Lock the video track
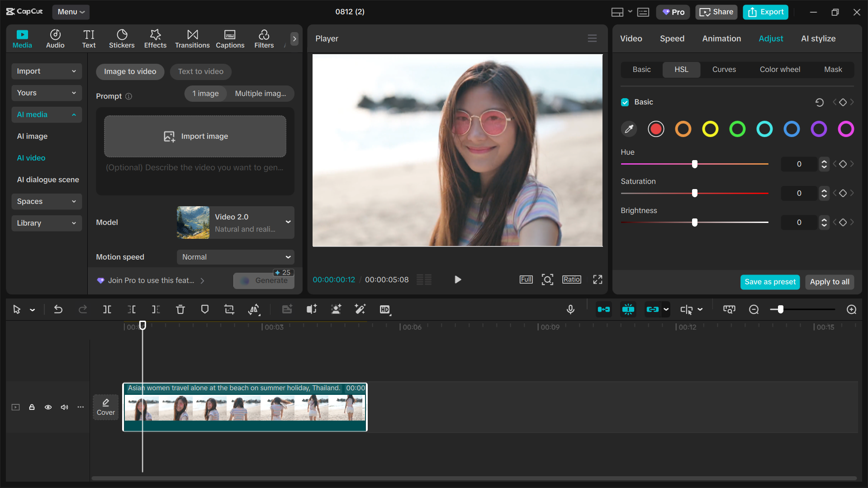868x488 pixels. 32,407
